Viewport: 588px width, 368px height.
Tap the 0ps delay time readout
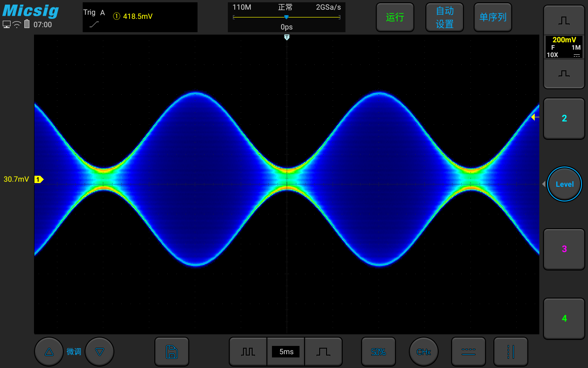(287, 27)
